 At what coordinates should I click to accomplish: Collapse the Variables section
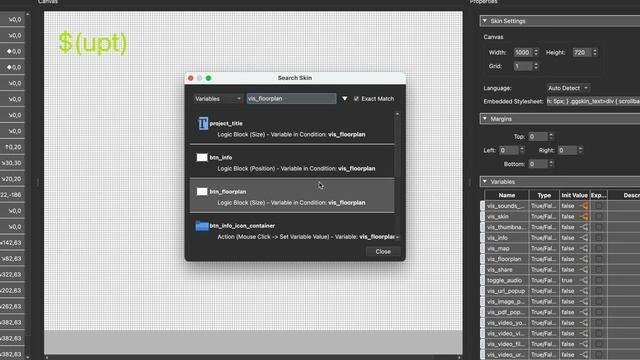coord(485,182)
